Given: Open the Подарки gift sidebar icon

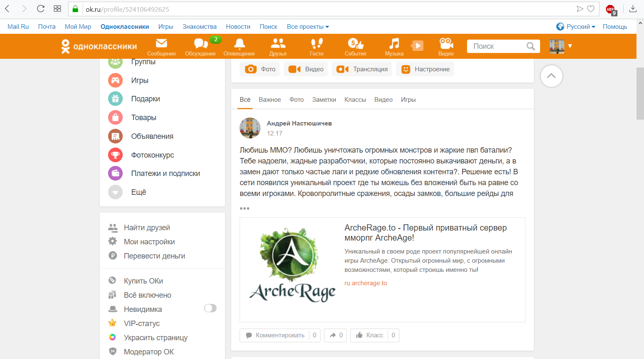Looking at the screenshot, I should [x=116, y=99].
